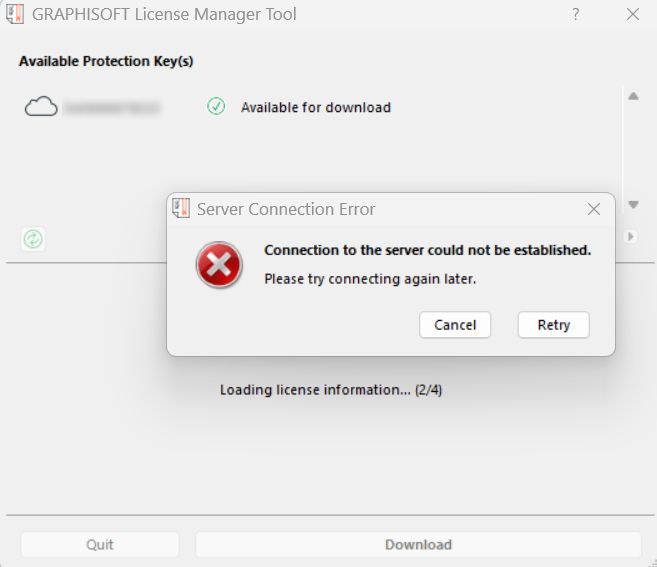This screenshot has height=567, width=657.
Task: Click the Cancel button
Action: (x=455, y=325)
